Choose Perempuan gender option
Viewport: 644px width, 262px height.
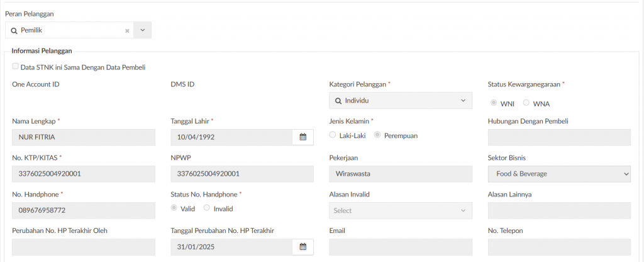(x=377, y=135)
